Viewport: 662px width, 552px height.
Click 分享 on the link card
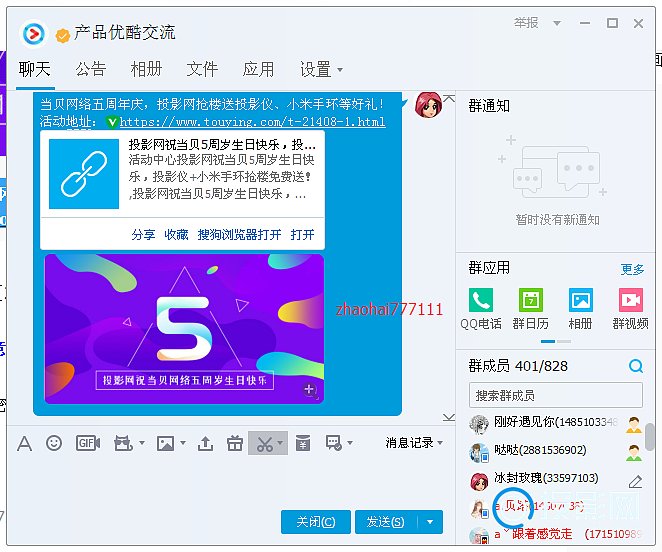pyautogui.click(x=143, y=234)
